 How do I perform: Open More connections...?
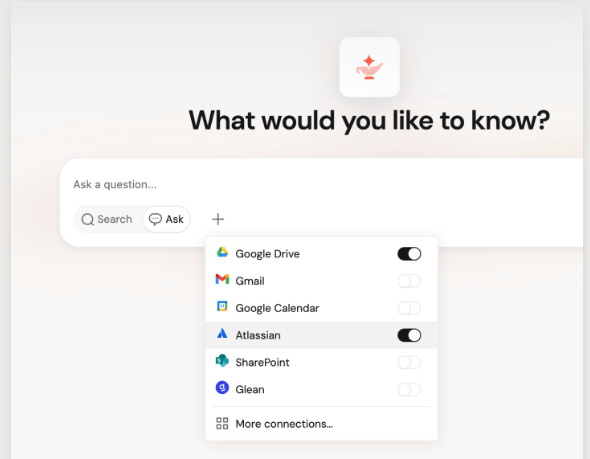(x=321, y=424)
